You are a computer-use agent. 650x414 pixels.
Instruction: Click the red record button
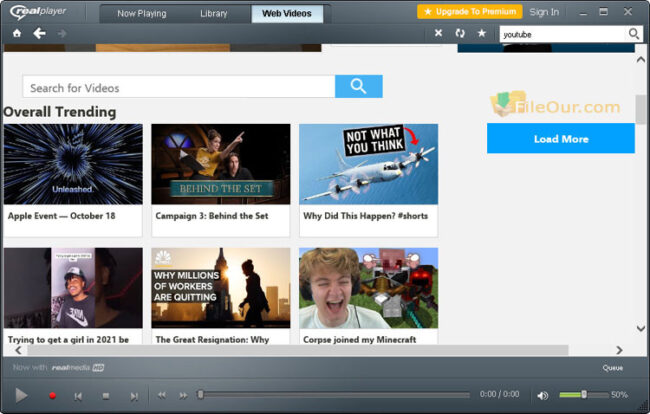click(x=52, y=396)
